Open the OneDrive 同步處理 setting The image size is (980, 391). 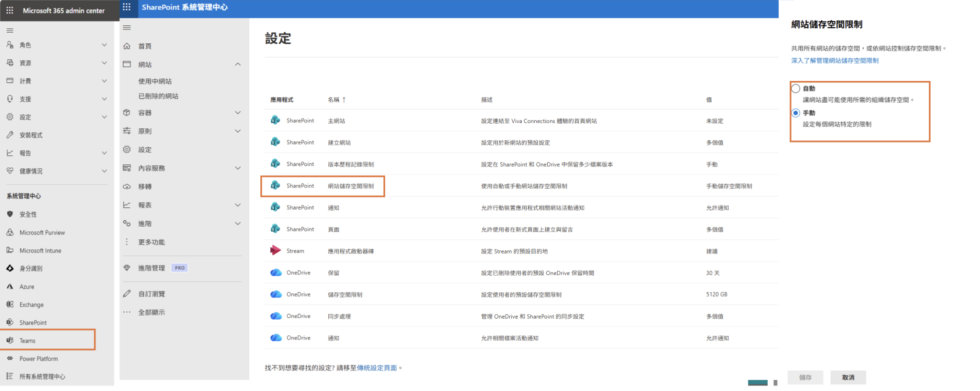tap(339, 316)
